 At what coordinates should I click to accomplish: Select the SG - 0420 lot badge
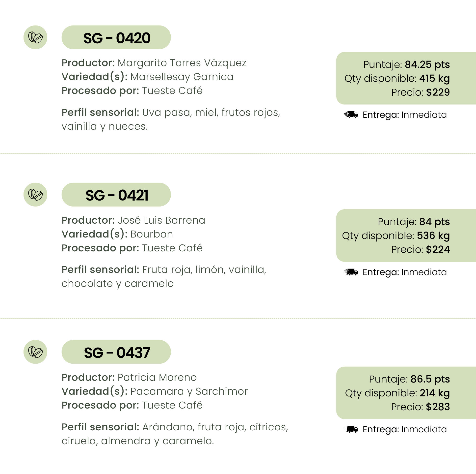coord(116,37)
